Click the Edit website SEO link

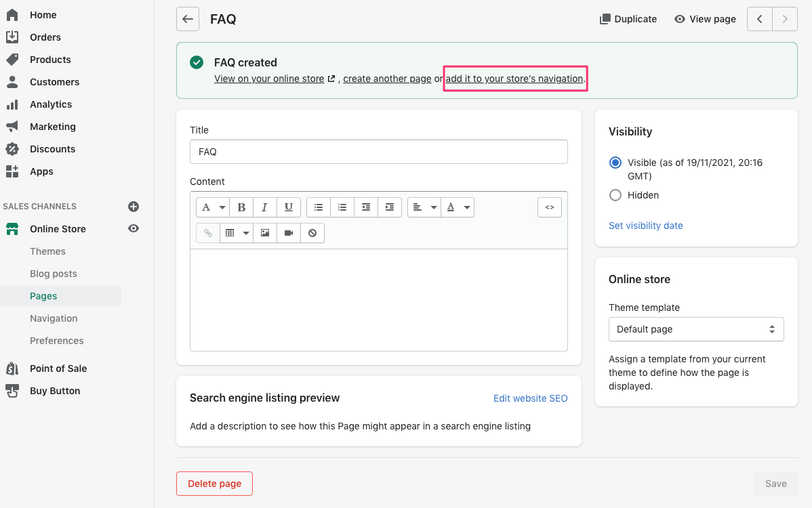[x=531, y=398]
